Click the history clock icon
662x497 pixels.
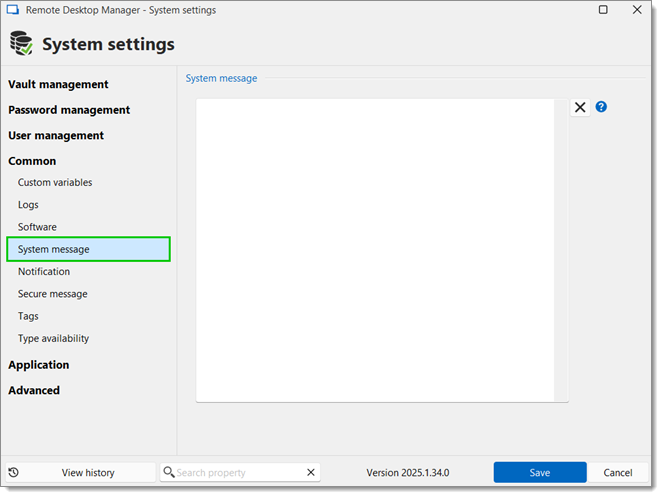[14, 472]
